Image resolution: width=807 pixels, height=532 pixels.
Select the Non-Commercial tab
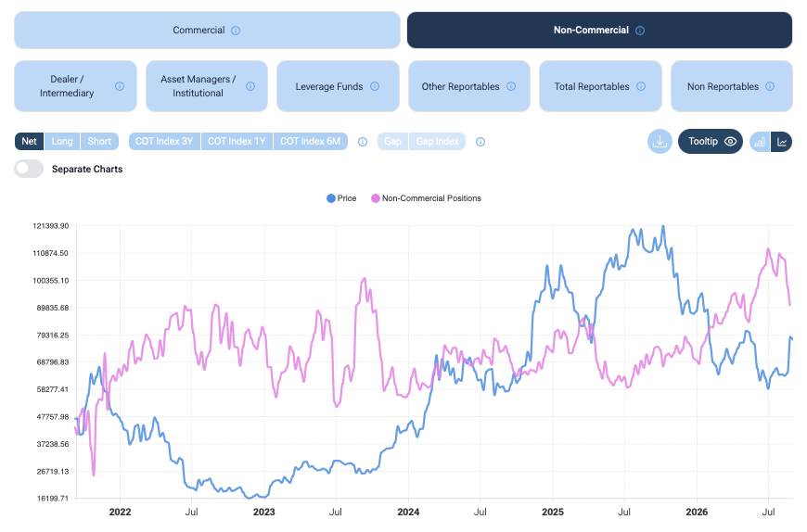coord(599,31)
